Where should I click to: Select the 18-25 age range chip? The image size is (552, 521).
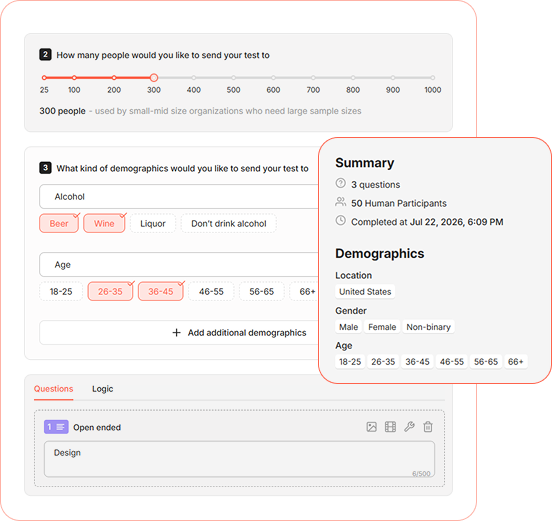pos(61,291)
